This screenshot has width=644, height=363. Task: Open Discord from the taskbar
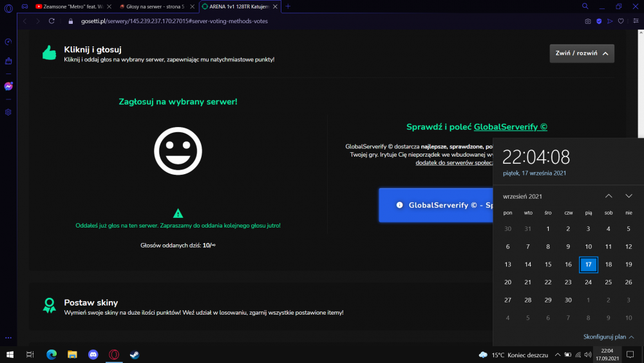(x=93, y=355)
